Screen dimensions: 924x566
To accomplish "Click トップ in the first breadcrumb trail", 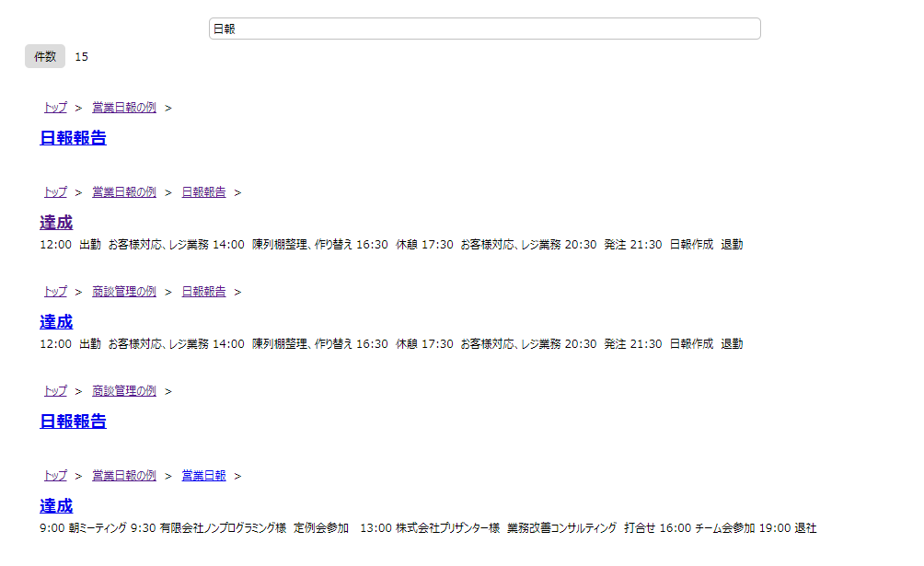I will pyautogui.click(x=54, y=107).
